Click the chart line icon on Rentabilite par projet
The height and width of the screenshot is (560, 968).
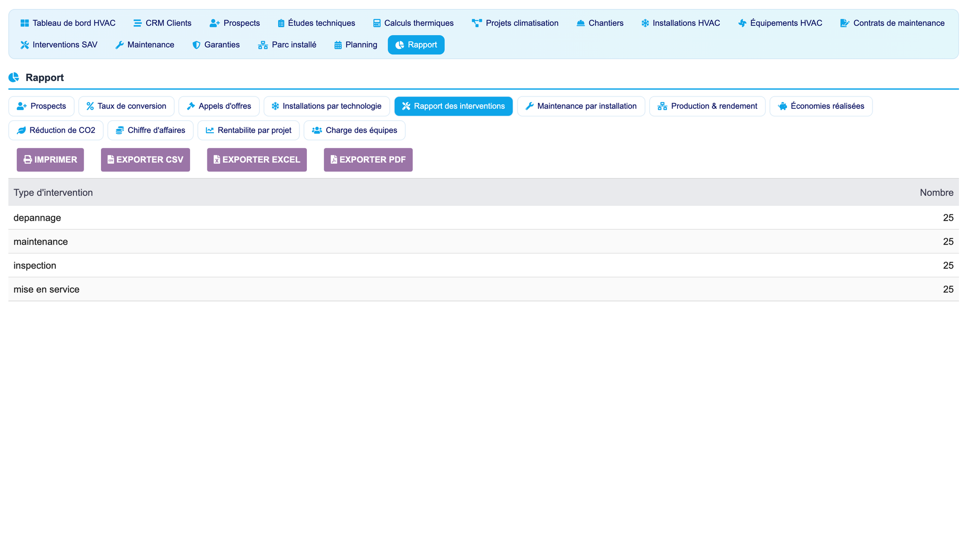click(210, 131)
